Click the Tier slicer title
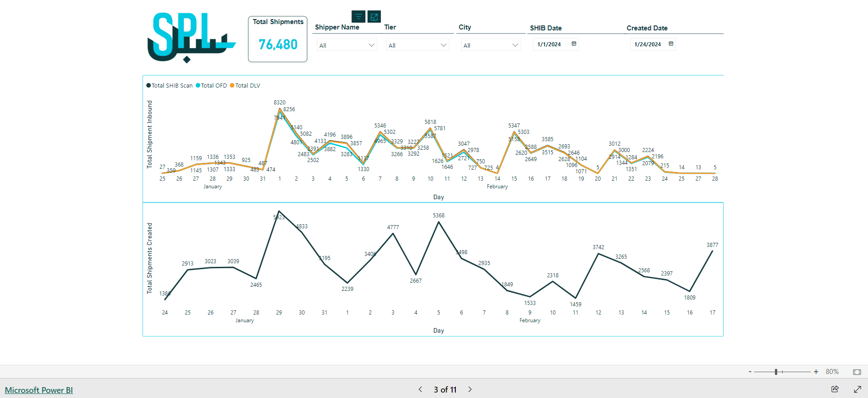868x398 pixels. click(390, 27)
